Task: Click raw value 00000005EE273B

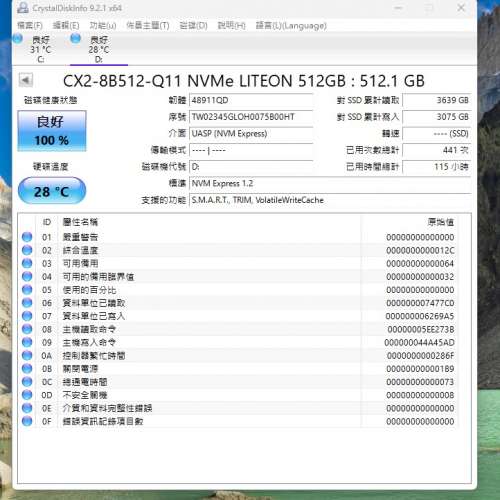Action: tap(421, 329)
